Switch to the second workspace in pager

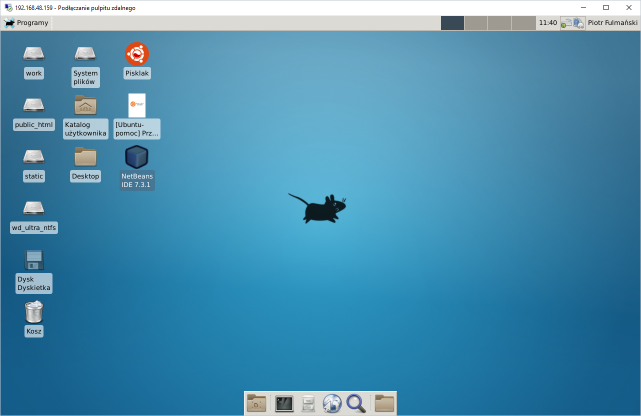(476, 23)
